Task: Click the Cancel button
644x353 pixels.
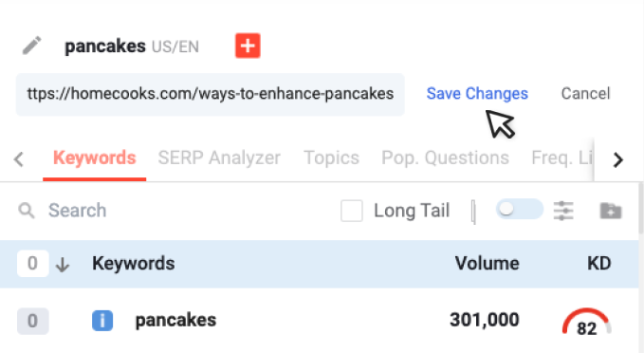Action: tap(586, 94)
